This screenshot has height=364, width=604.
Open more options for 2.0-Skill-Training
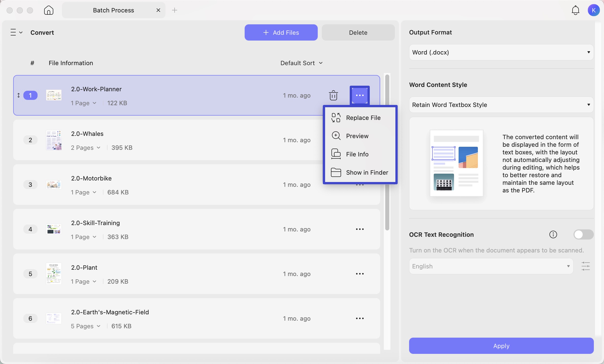360,229
